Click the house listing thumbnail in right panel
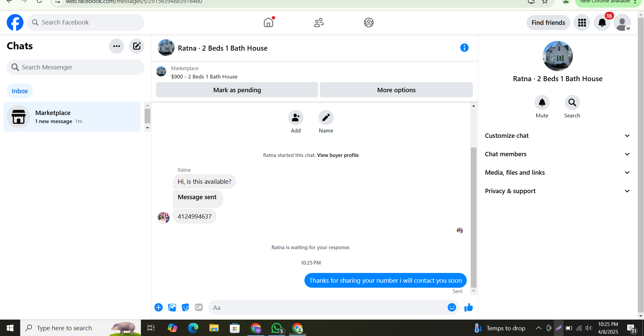Screen dimensions: 644x336 557,56
